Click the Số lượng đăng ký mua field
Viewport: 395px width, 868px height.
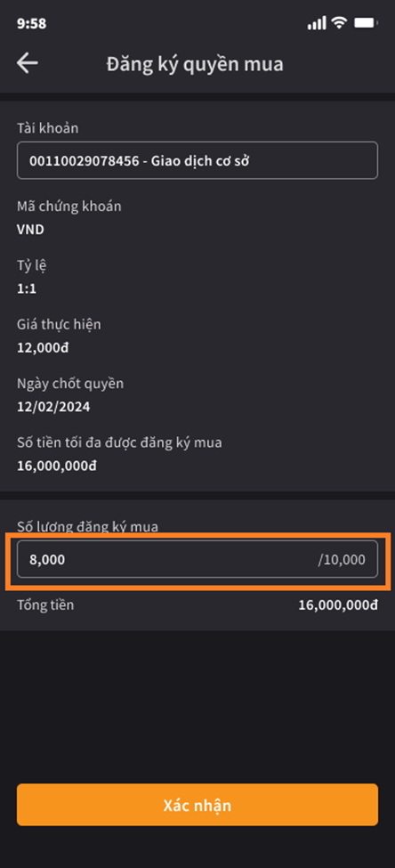click(x=197, y=559)
